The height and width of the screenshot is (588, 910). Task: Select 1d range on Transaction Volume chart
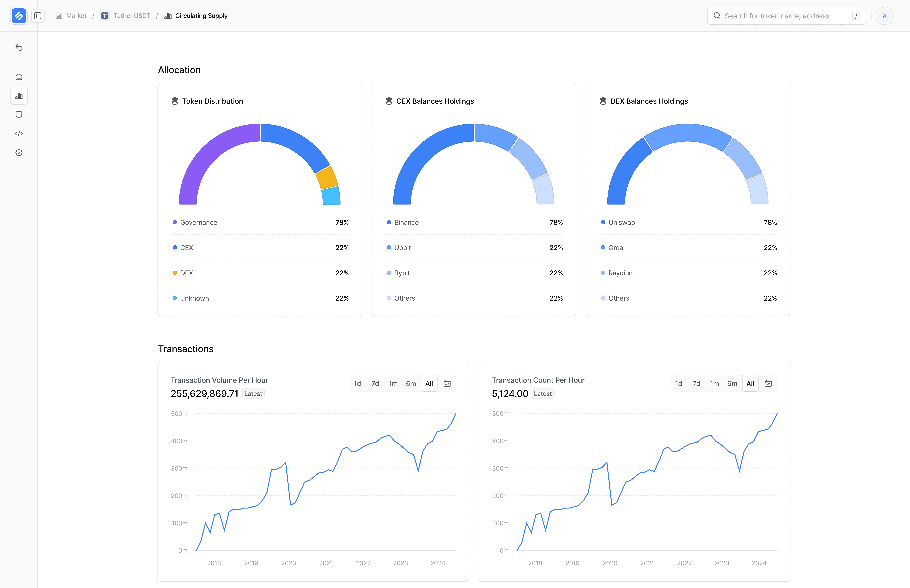click(357, 383)
